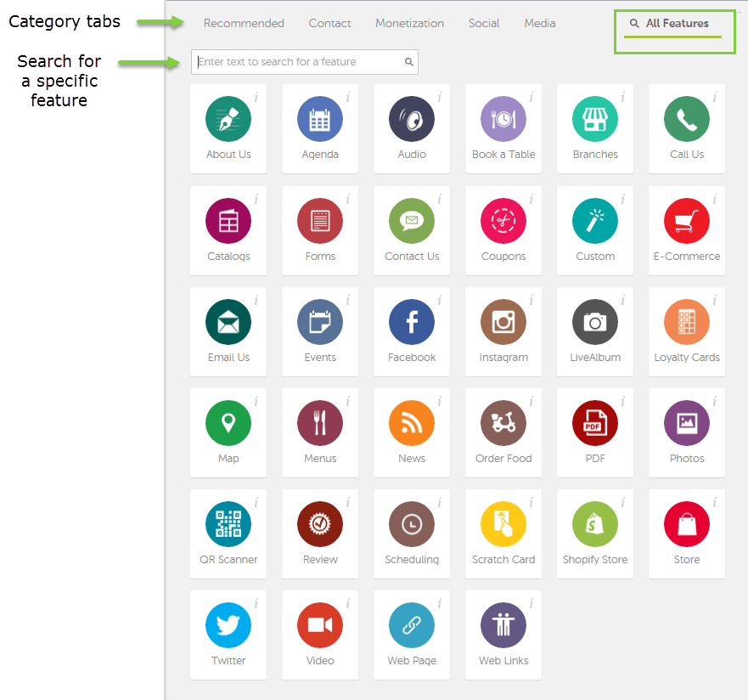Show info for the Audio feature
Image resolution: width=748 pixels, height=700 pixels.
coord(440,98)
